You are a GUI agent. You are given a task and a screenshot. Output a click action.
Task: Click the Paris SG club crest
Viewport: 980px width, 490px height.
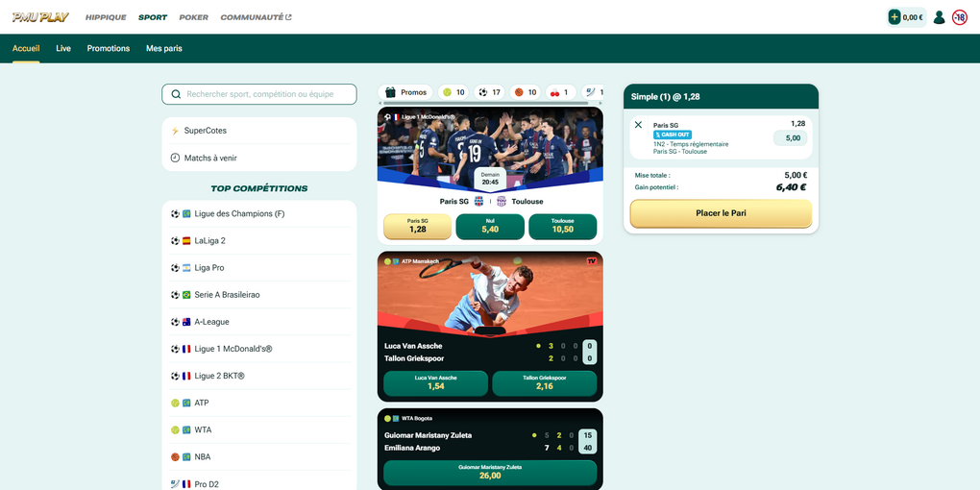pos(479,201)
